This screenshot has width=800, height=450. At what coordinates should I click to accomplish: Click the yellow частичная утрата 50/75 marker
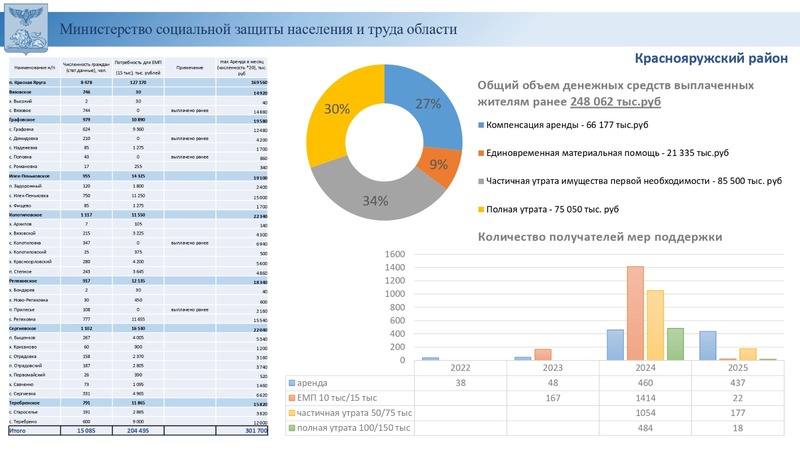292,413
